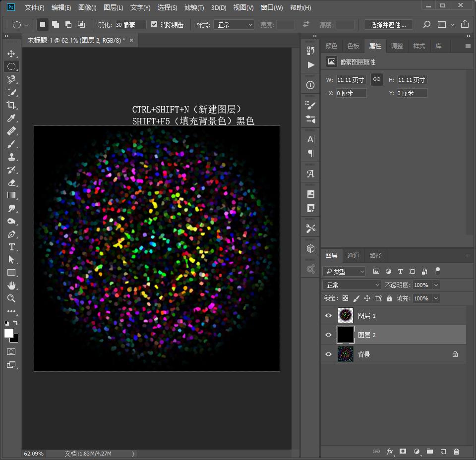Select the Pen tool
Viewport: 476px width, 460px height.
tap(11, 234)
